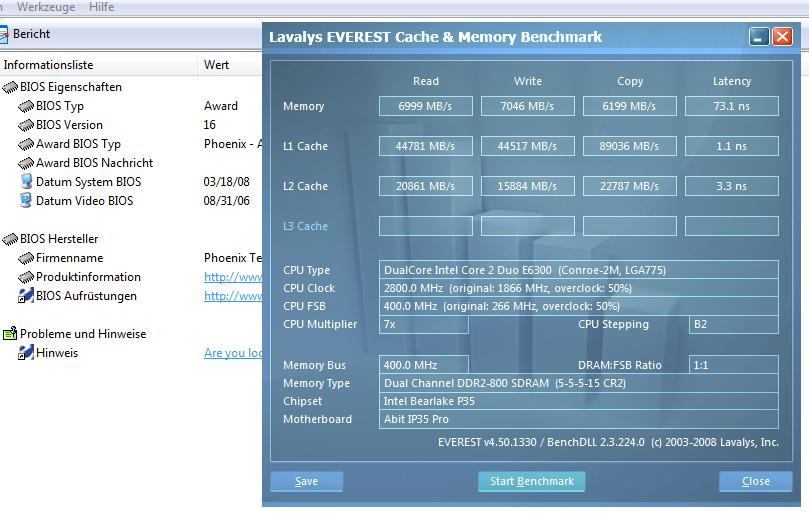Click the date value 08/31/06
809x516 pixels.
click(226, 201)
